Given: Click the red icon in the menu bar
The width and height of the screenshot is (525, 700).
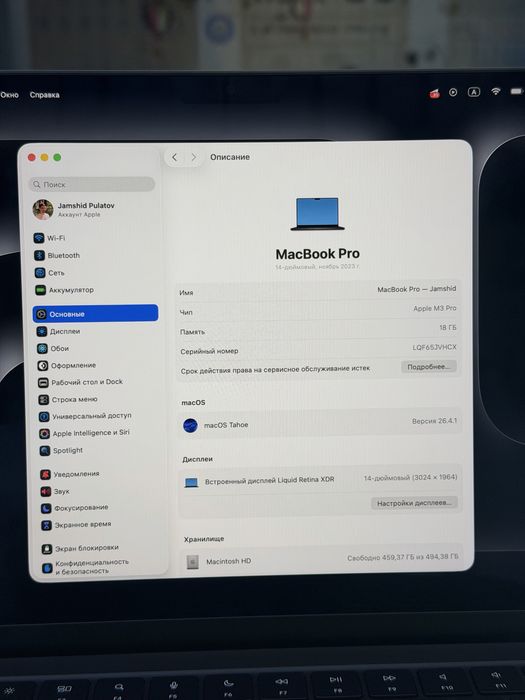Looking at the screenshot, I should [x=434, y=93].
